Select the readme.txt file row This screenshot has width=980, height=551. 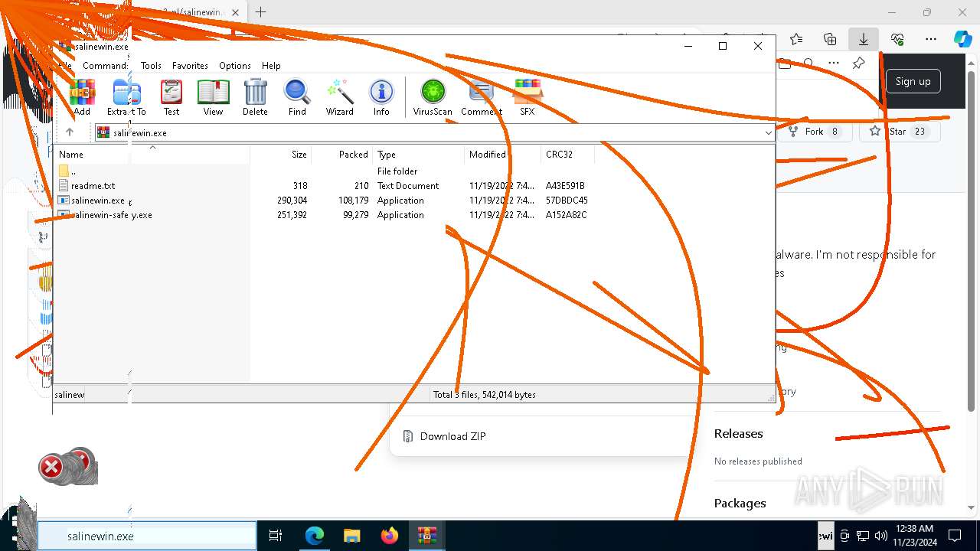(x=323, y=186)
